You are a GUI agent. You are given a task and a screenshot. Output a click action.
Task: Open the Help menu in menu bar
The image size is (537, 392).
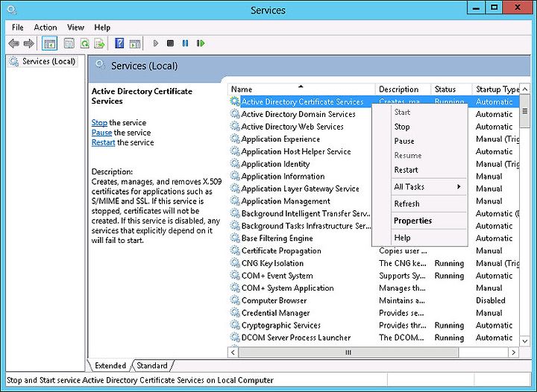102,28
